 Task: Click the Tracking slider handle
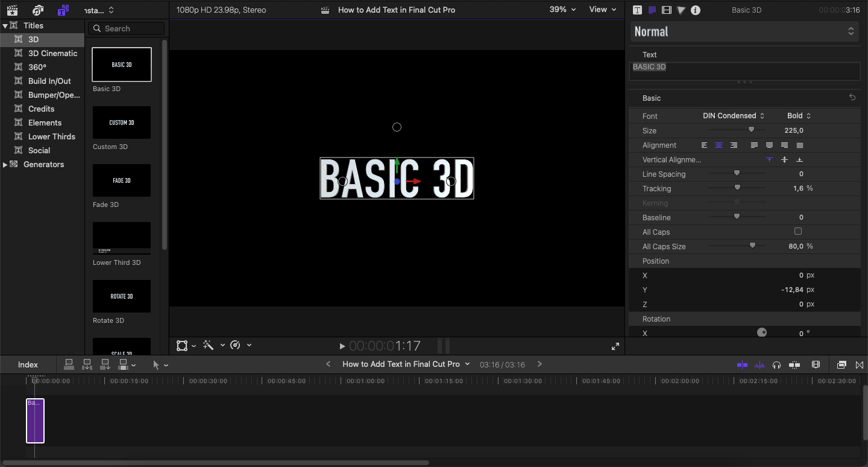737,188
